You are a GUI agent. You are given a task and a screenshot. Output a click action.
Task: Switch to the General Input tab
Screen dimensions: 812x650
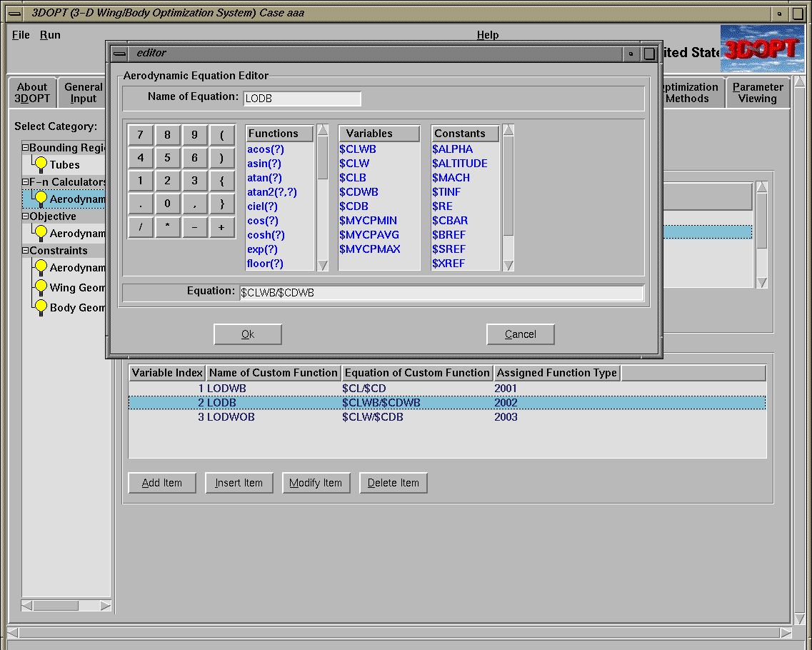tap(83, 93)
